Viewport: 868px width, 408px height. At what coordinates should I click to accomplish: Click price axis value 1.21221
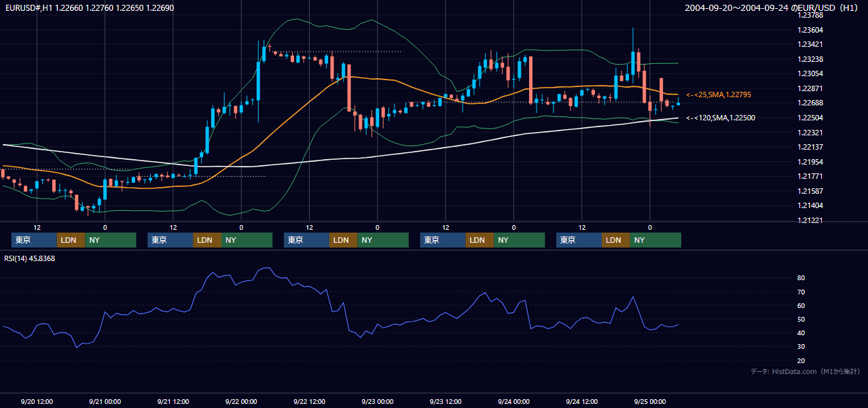pos(810,220)
